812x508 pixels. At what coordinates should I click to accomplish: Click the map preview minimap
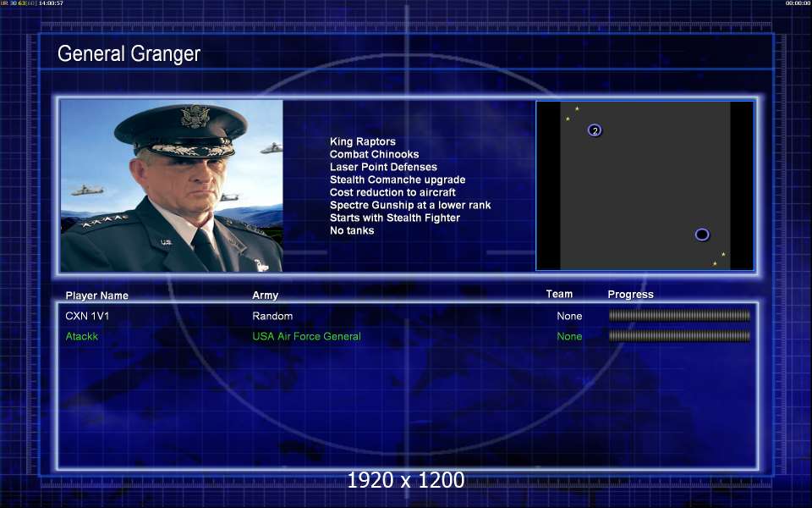(645, 185)
